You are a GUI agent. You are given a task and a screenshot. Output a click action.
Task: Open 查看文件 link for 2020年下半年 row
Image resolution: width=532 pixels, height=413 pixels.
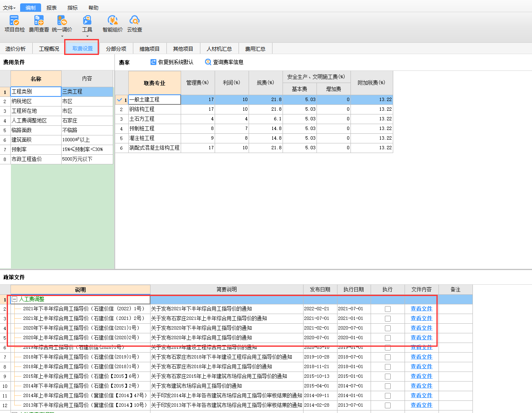tap(421, 328)
